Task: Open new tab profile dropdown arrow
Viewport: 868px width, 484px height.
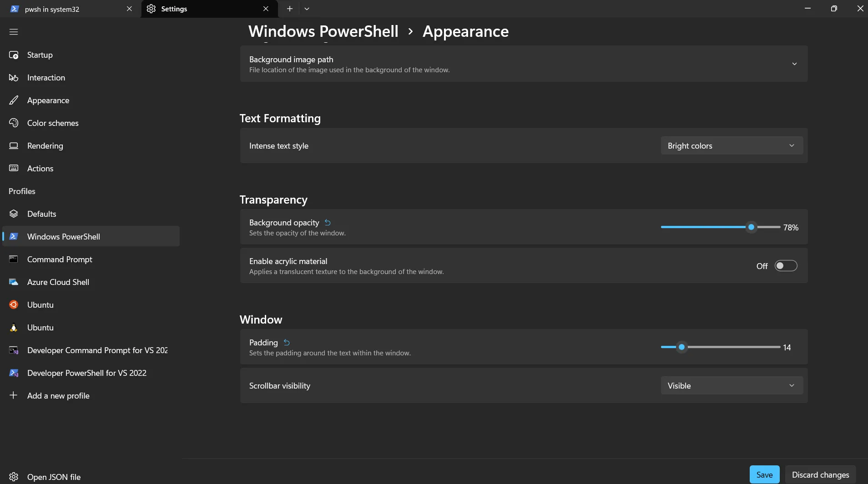Action: click(307, 9)
